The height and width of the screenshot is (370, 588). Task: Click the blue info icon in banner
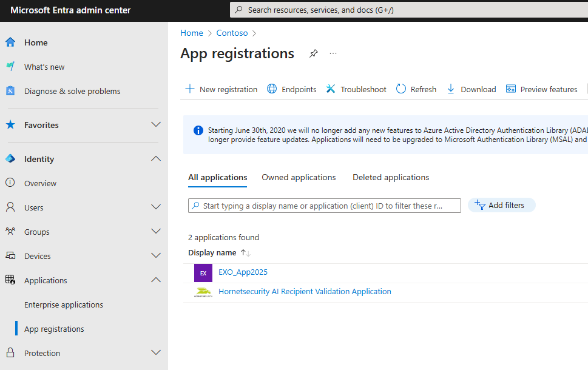[x=198, y=130]
